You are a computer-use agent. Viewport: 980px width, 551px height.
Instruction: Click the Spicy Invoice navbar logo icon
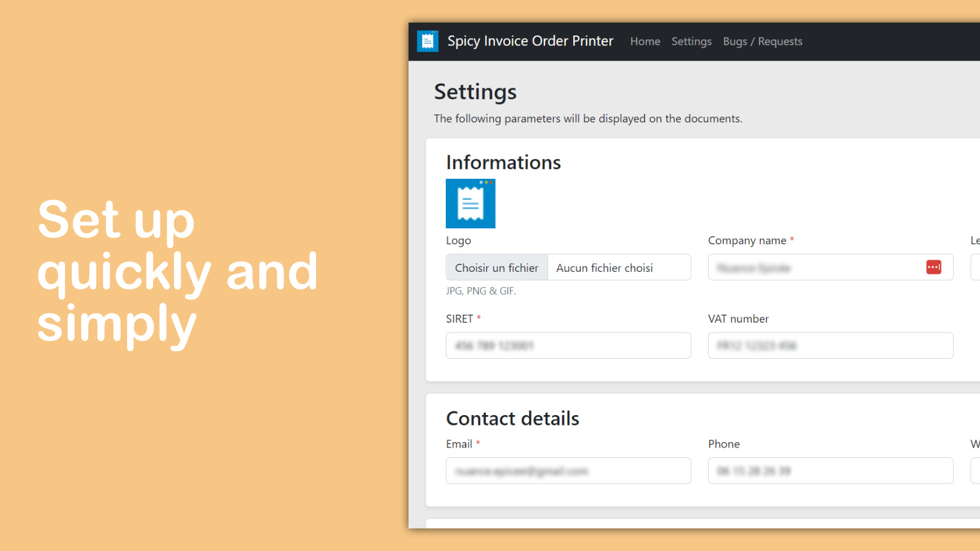pyautogui.click(x=428, y=41)
